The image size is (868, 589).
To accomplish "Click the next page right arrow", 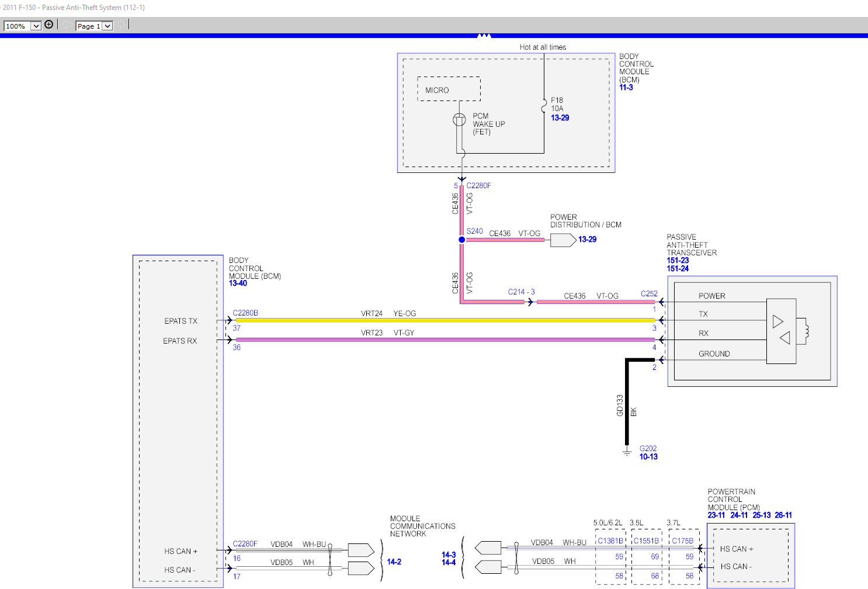I will pos(119,25).
